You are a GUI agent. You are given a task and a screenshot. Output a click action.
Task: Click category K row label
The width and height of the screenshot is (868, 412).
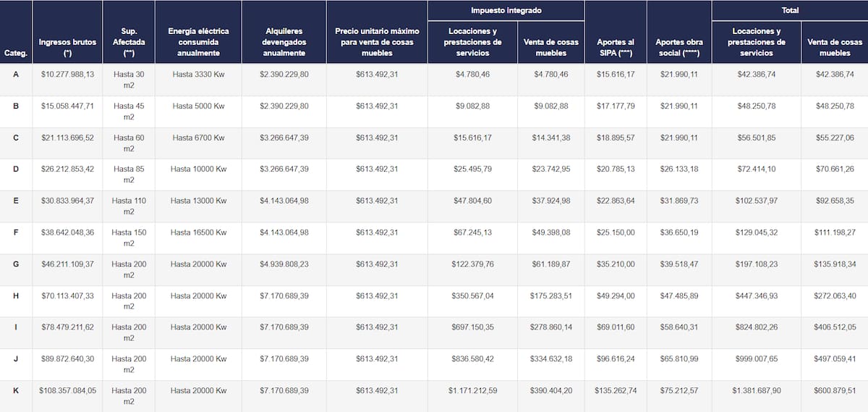(16, 391)
